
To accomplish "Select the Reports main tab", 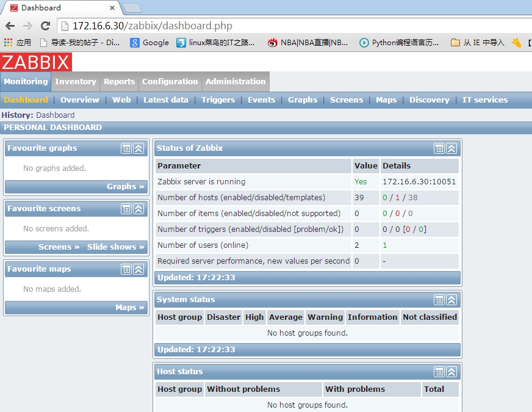I will [x=119, y=81].
